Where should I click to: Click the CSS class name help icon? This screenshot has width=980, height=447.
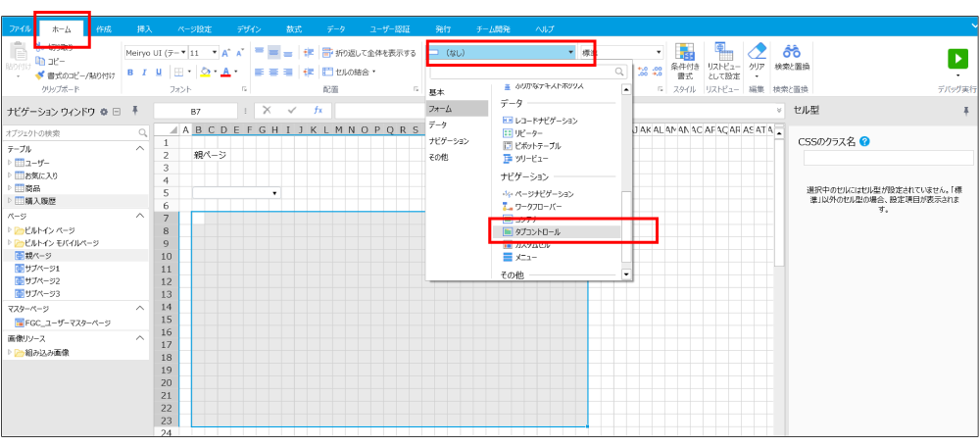click(864, 141)
